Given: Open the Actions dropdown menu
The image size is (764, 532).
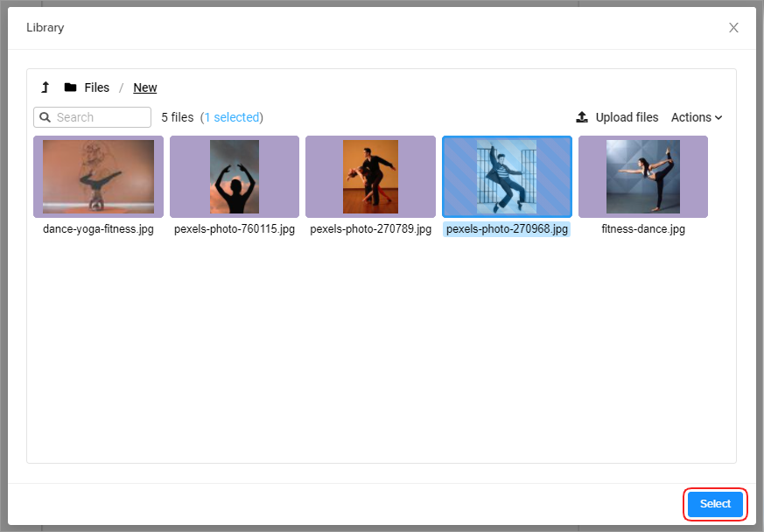Looking at the screenshot, I should pos(697,117).
